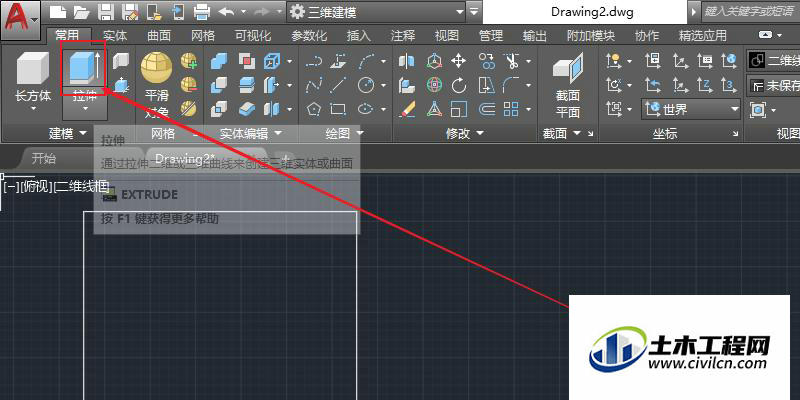Switch to the 可视化 ribbon tab

(253, 36)
